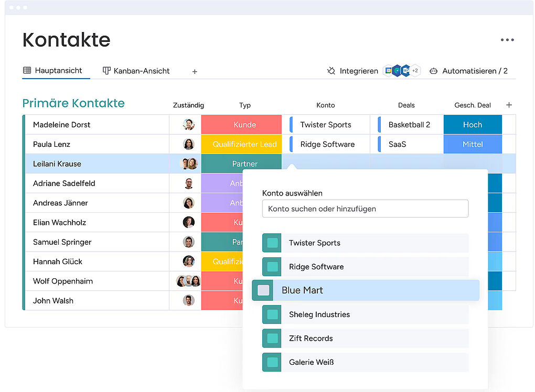Click the Konto suchen oder hinzufügen field

(x=365, y=209)
